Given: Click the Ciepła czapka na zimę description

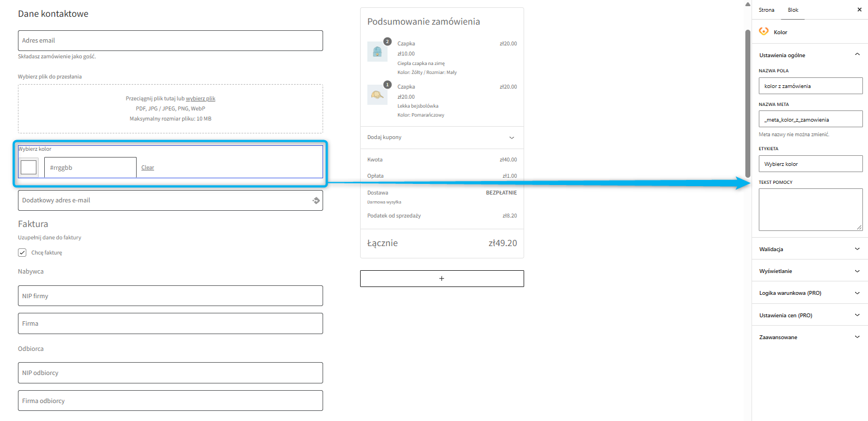Looking at the screenshot, I should [421, 63].
